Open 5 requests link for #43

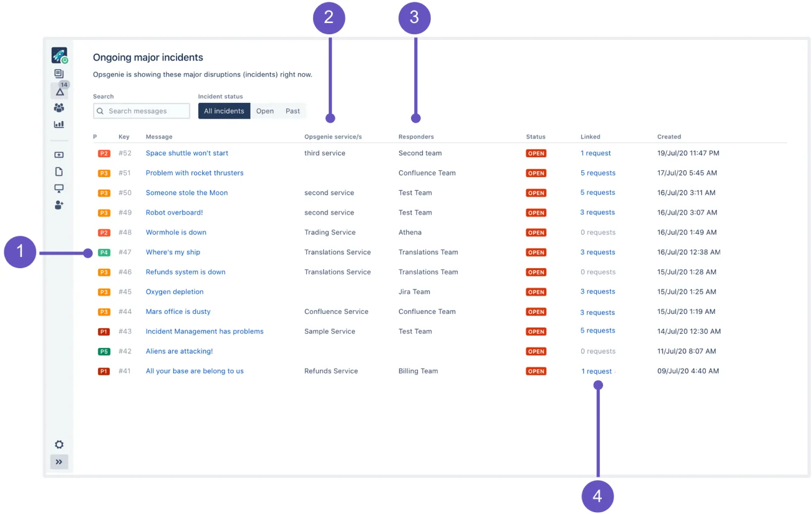point(598,331)
